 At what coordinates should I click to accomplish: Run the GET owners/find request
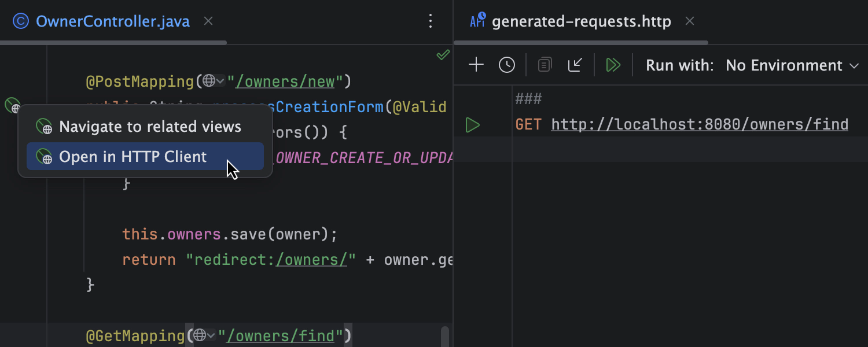coord(473,124)
